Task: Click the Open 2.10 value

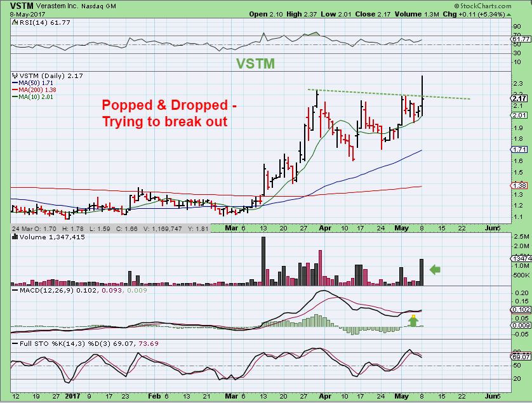Action: pyautogui.click(x=265, y=14)
